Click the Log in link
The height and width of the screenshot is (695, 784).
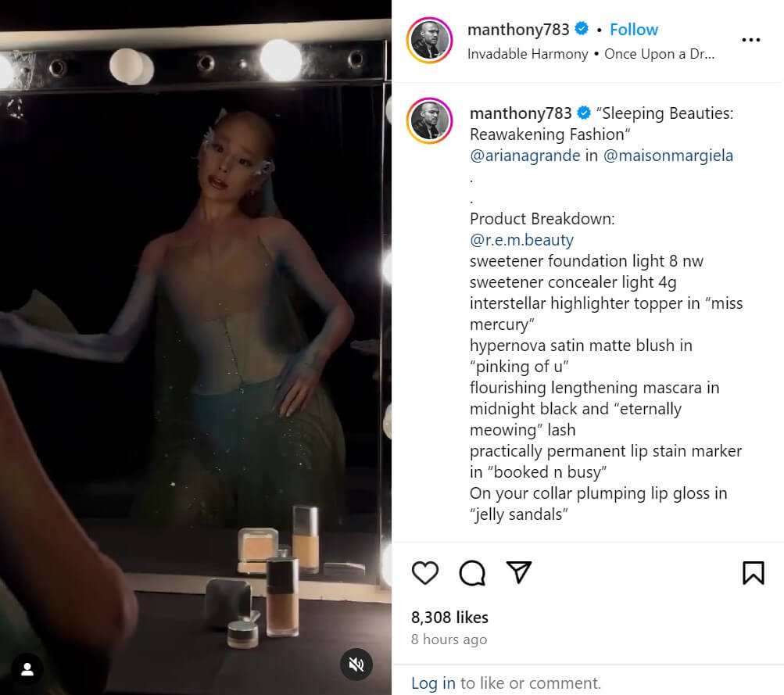pyautogui.click(x=433, y=682)
